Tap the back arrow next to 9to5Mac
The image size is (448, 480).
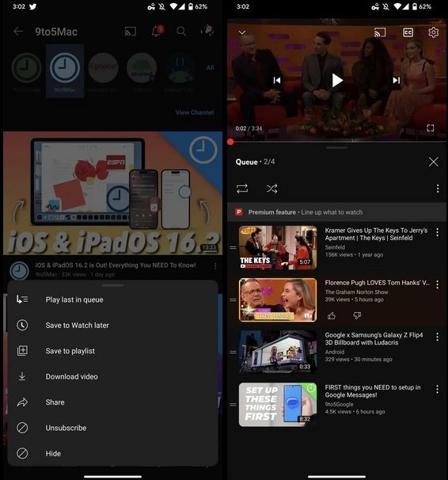tap(18, 31)
